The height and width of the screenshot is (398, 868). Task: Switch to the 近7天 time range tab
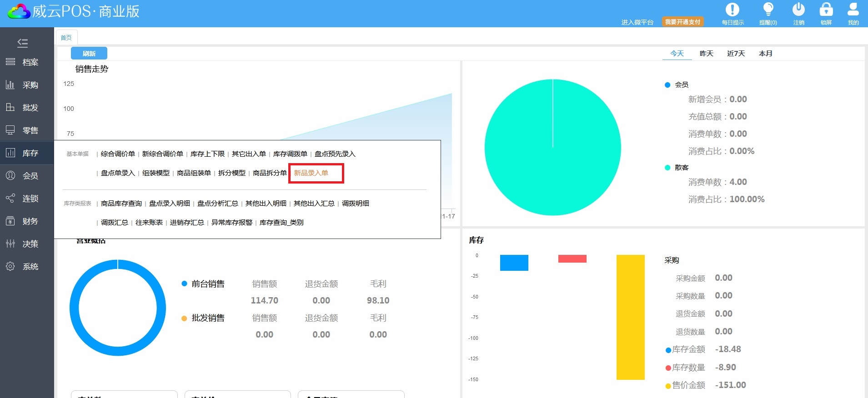pos(736,54)
